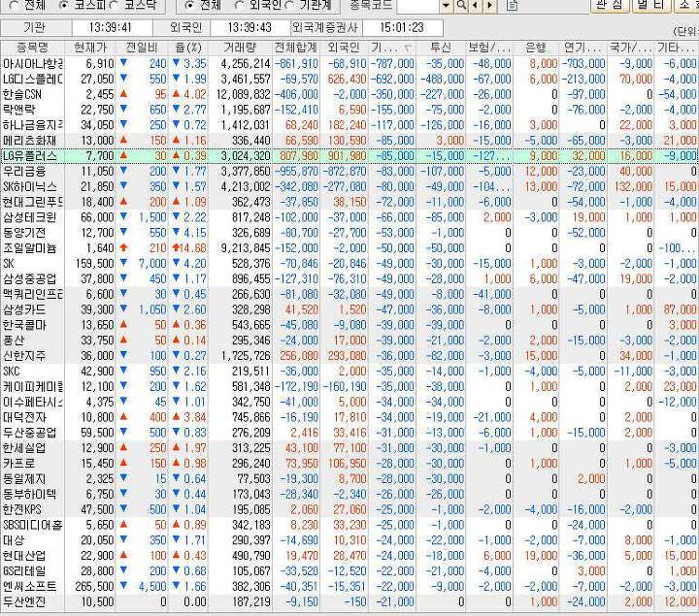
Task: Sort by the 기타... column header
Action: coord(677,48)
